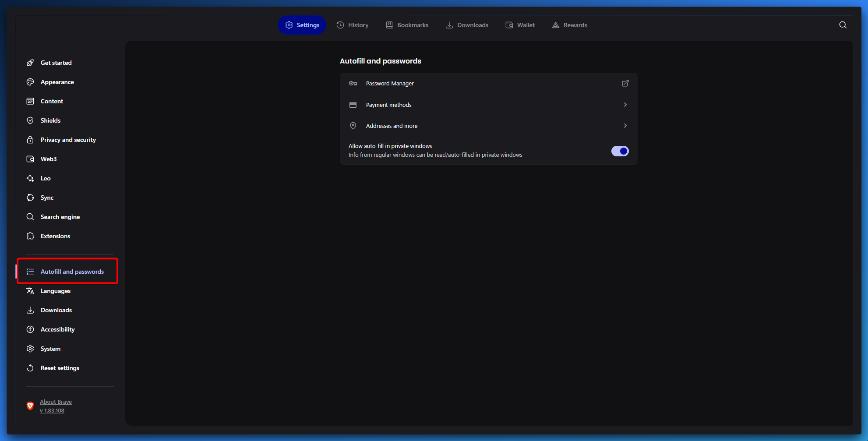Click the Leo AI sparkle icon
Screen dimensions: 868x441
click(30, 178)
